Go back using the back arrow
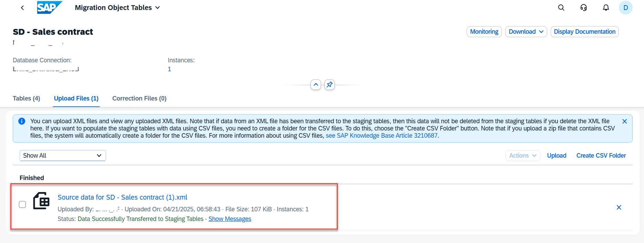Image resolution: width=644 pixels, height=243 pixels. pyautogui.click(x=22, y=8)
